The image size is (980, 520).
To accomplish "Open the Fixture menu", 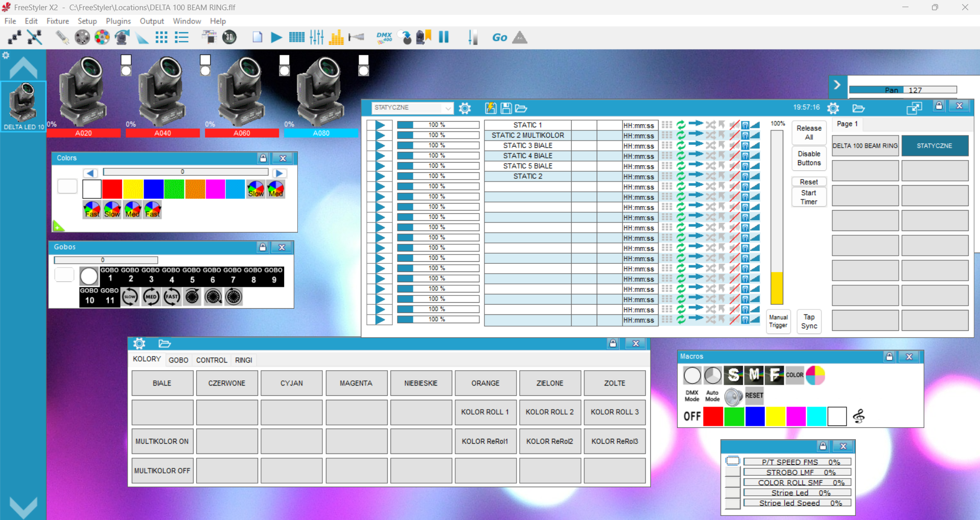I will tap(58, 21).
